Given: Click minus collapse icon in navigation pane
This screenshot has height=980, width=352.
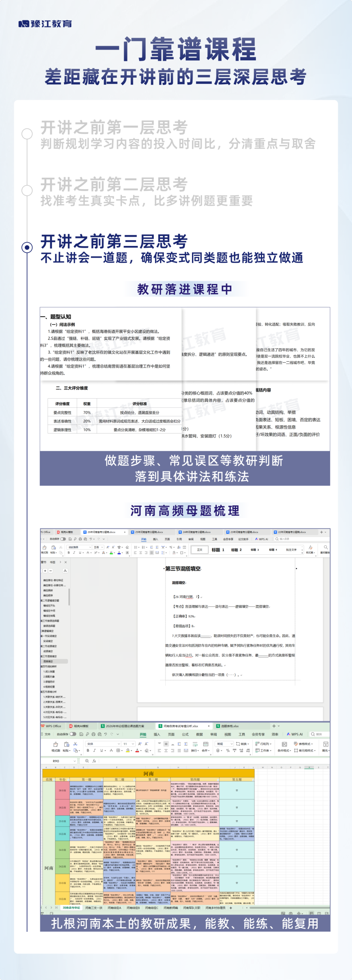Looking at the screenshot, I should click(51, 571).
